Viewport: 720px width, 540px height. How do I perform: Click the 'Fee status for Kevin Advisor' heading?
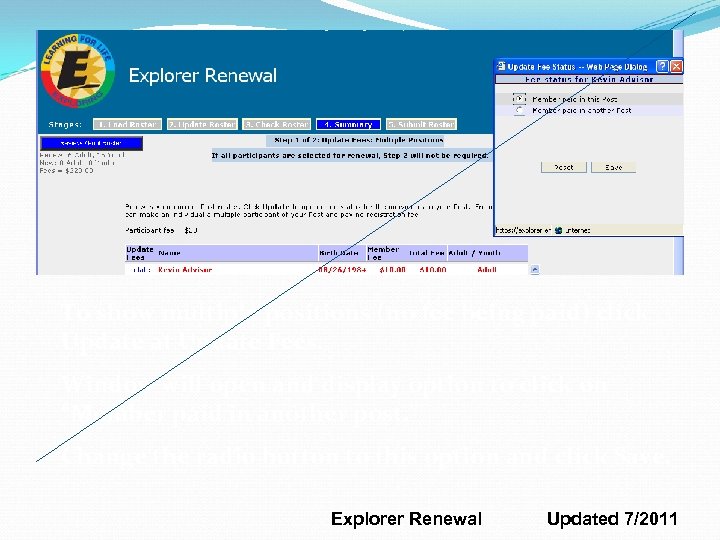point(589,79)
